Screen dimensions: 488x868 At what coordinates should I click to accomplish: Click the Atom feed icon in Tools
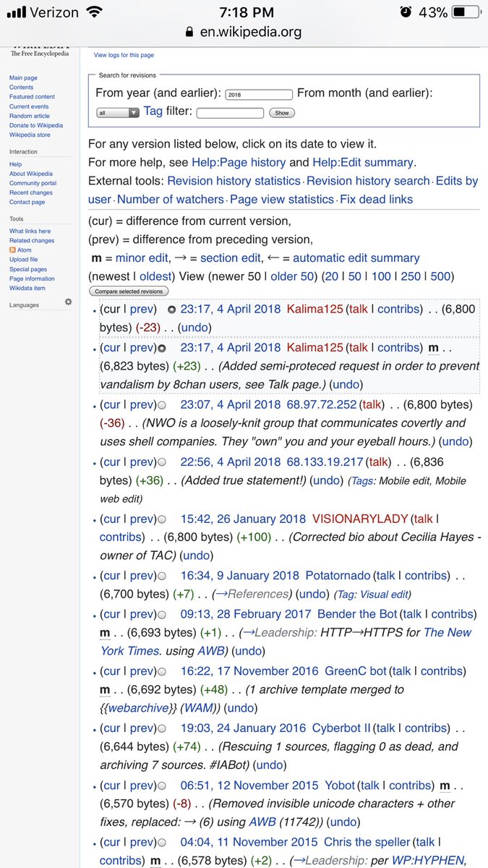click(x=12, y=250)
